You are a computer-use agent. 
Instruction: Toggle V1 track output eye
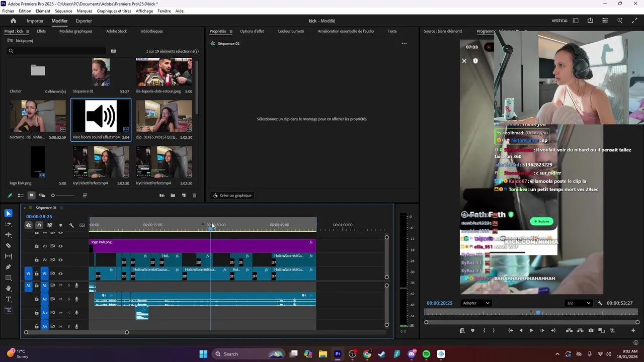tap(60, 274)
